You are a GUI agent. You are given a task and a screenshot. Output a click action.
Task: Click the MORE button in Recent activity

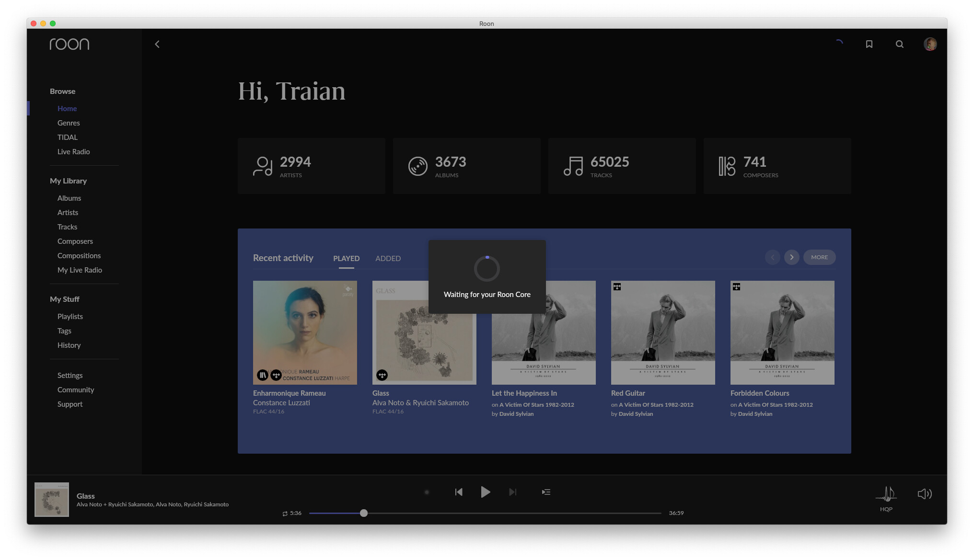(819, 257)
